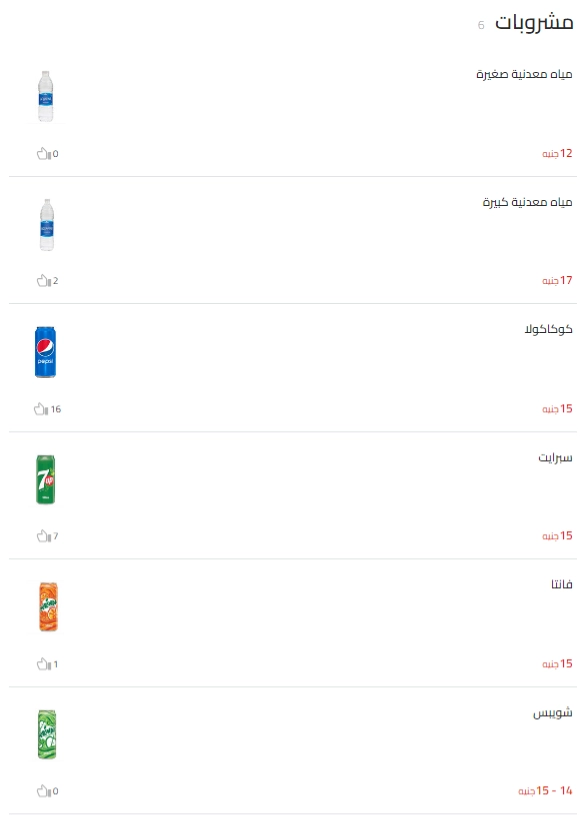Select the 7up can image
This screenshot has width=588, height=818.
click(45, 479)
